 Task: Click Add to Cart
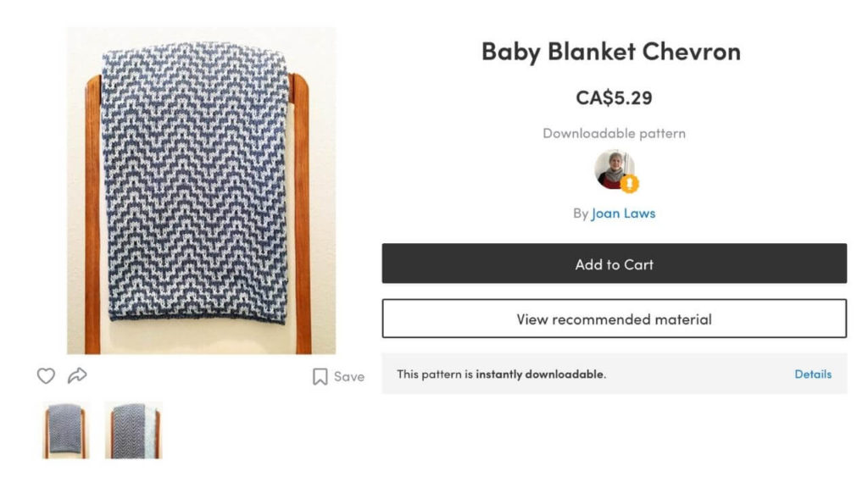615,263
